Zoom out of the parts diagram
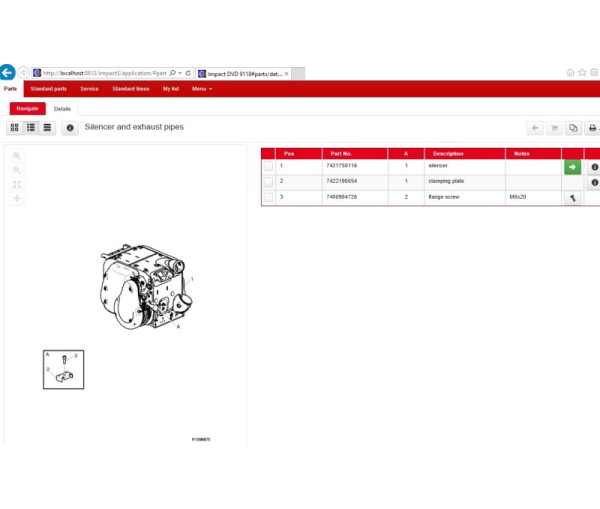The width and height of the screenshot is (600, 509). [17, 170]
